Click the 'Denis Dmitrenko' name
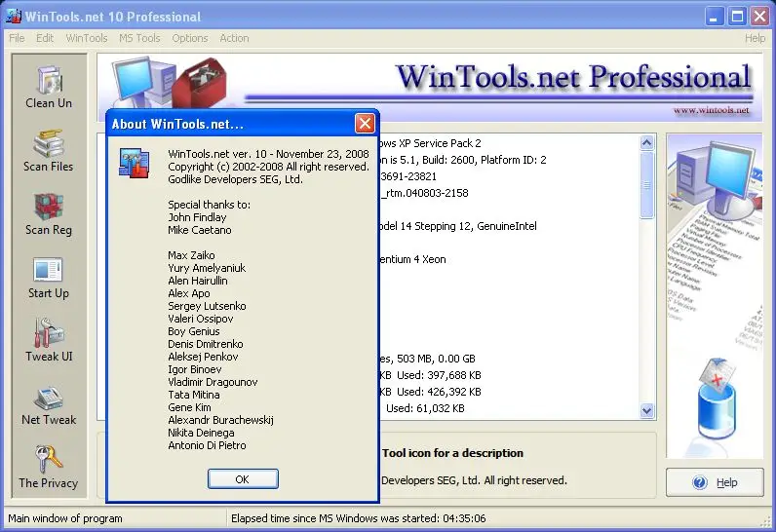The height and width of the screenshot is (532, 776). [x=206, y=344]
